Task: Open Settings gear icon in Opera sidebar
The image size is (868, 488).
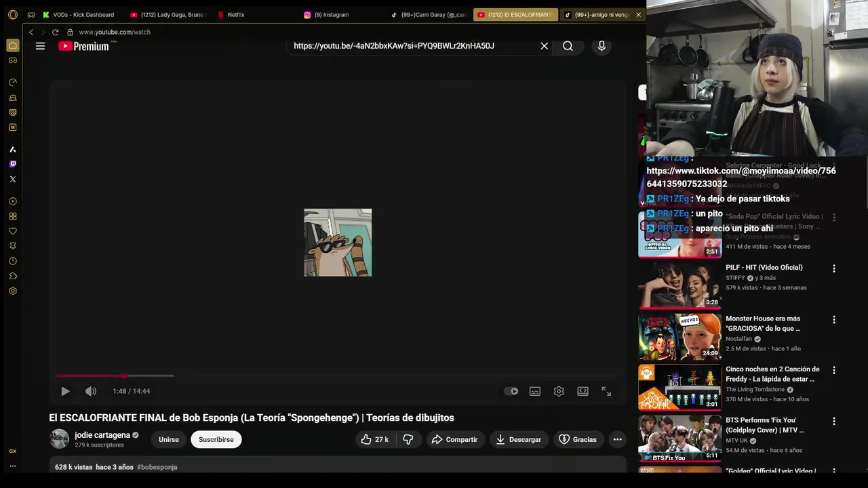Action: click(12, 291)
